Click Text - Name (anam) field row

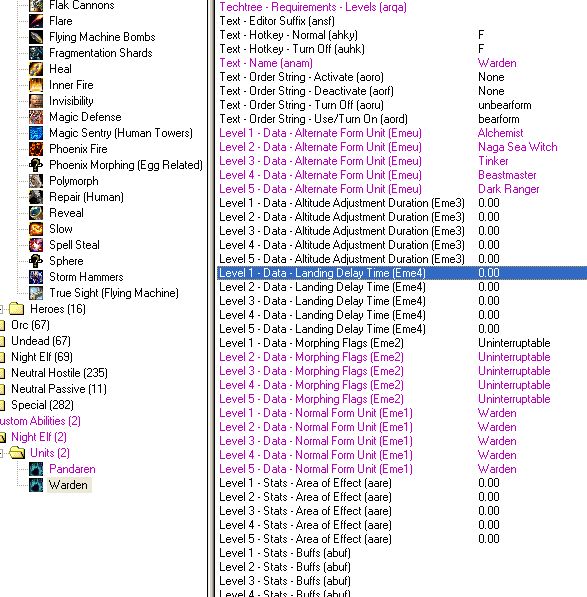pyautogui.click(x=402, y=63)
